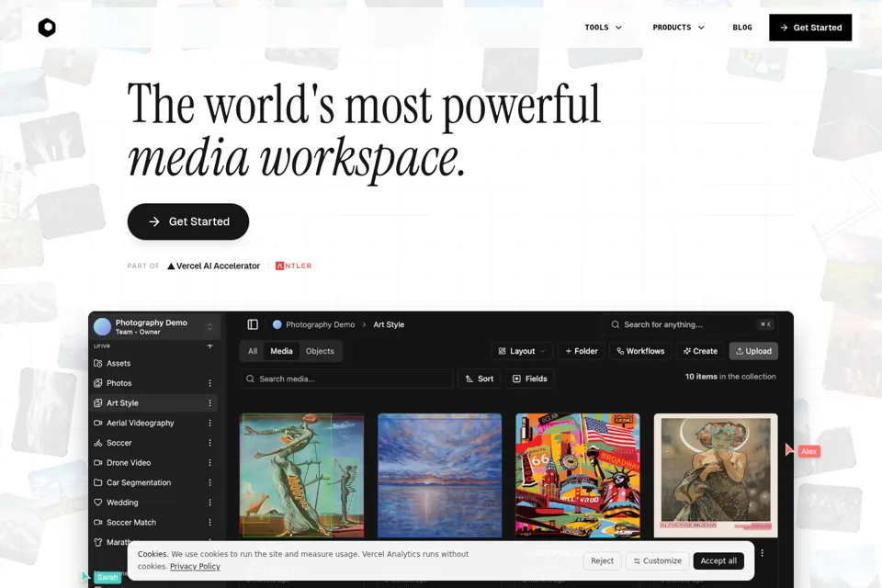The width and height of the screenshot is (882, 588).
Task: Switch to the Objects tab
Action: 320,351
